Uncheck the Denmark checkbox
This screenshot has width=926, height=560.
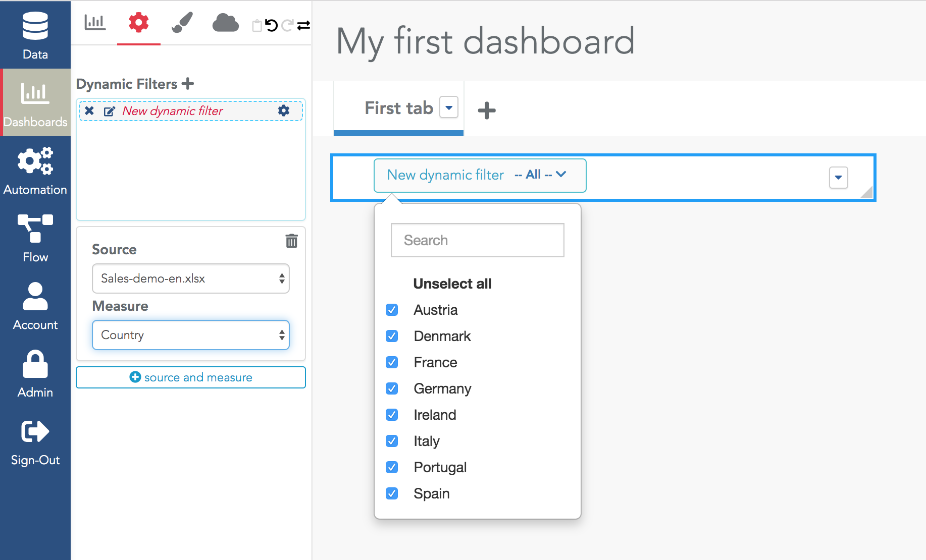(x=392, y=336)
